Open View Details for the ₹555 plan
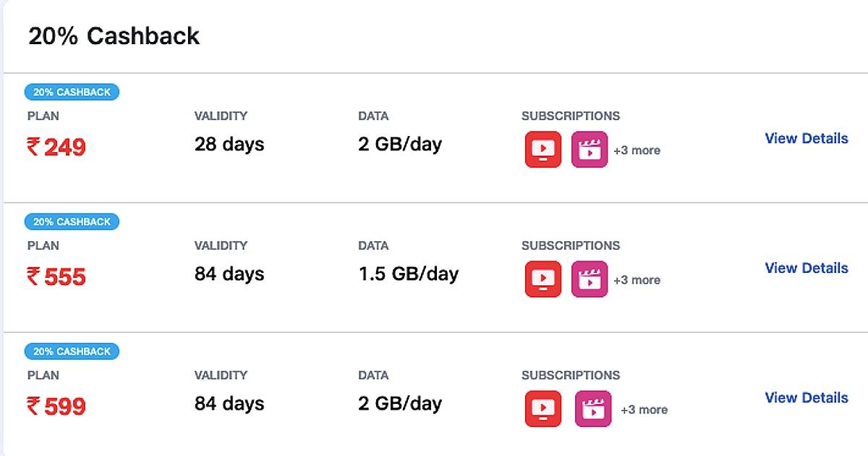 pyautogui.click(x=807, y=268)
